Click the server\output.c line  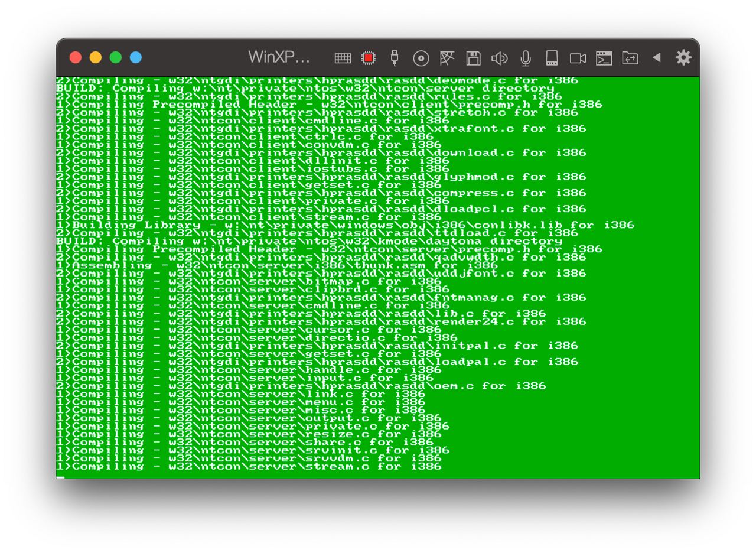click(x=249, y=418)
